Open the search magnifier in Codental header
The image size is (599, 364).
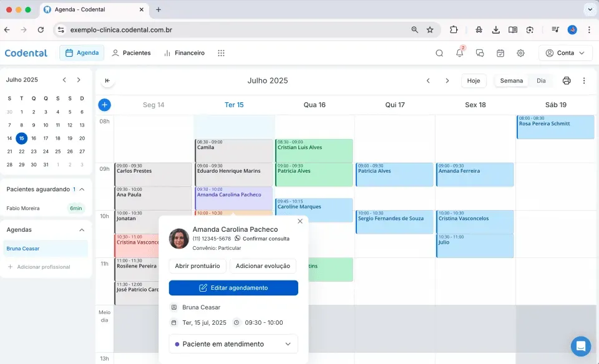tap(439, 53)
